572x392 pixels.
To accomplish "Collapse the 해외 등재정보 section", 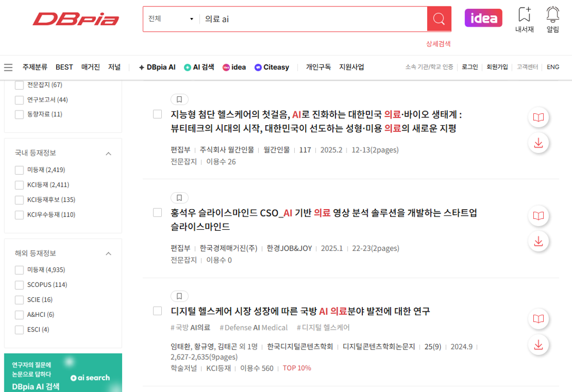I will pos(108,253).
